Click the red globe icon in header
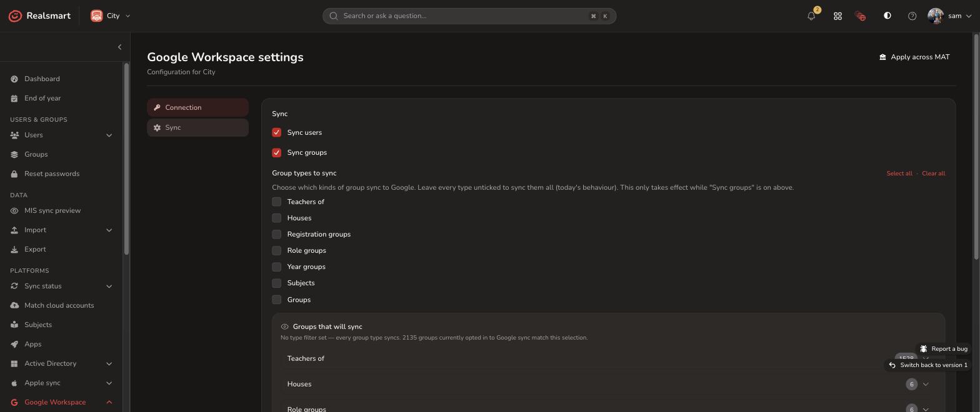The width and height of the screenshot is (980, 412). [x=861, y=16]
